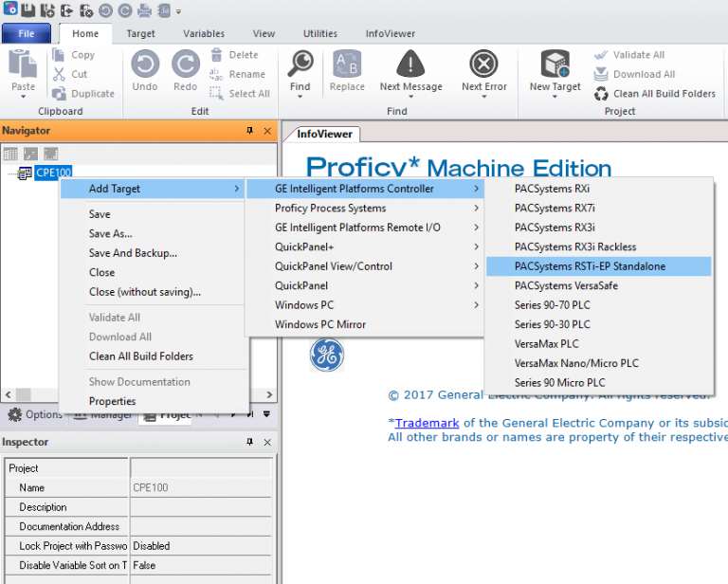The width and height of the screenshot is (728, 584).
Task: Click the Next Message icon
Action: click(410, 65)
